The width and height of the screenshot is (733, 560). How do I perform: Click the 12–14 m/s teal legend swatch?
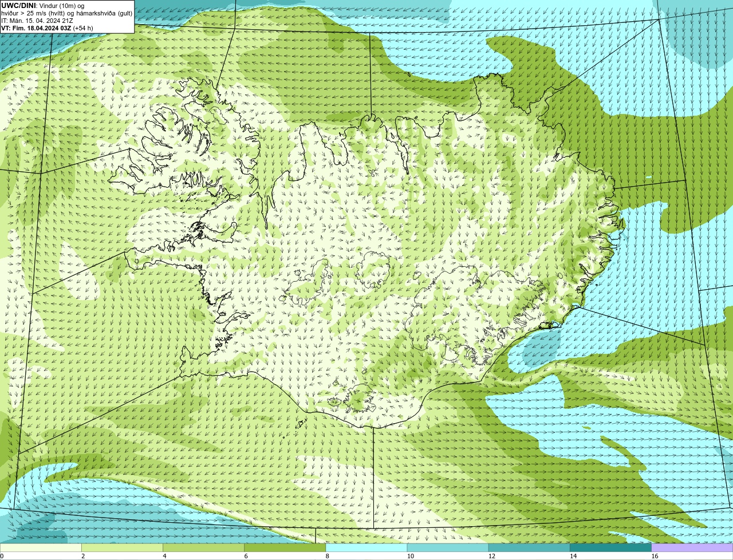coord(529,547)
